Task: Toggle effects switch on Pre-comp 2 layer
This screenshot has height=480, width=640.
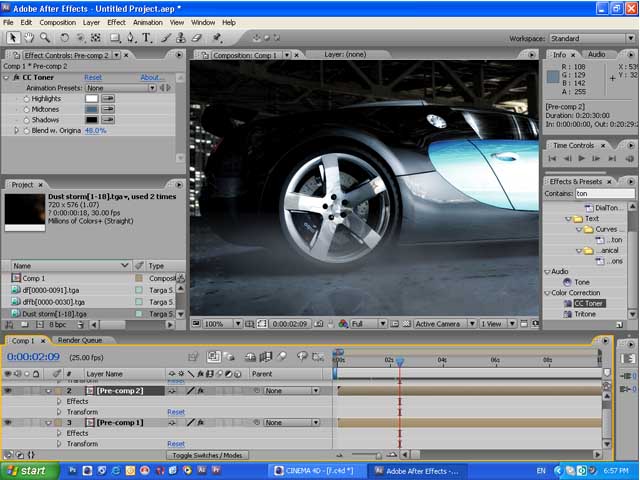Action: click(201, 391)
